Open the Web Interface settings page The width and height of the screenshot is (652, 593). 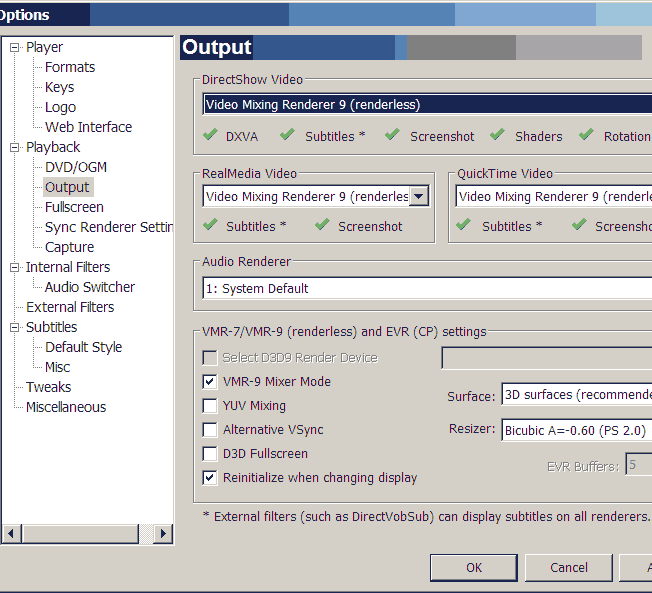coord(88,127)
